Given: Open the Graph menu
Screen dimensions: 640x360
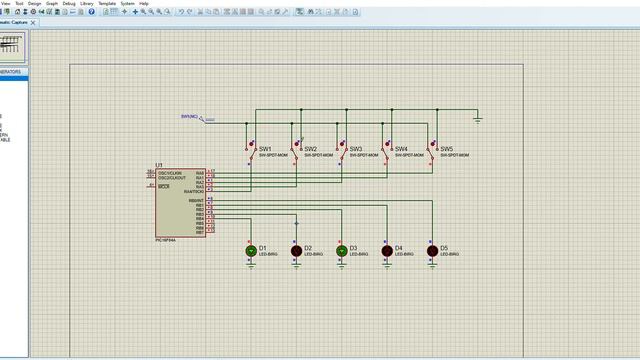Looking at the screenshot, I should 51,3.
